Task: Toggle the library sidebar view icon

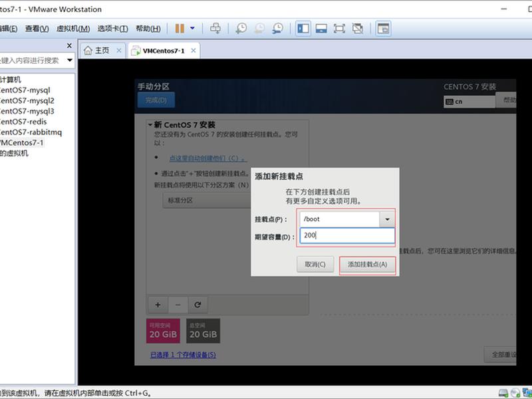Action: [303, 28]
